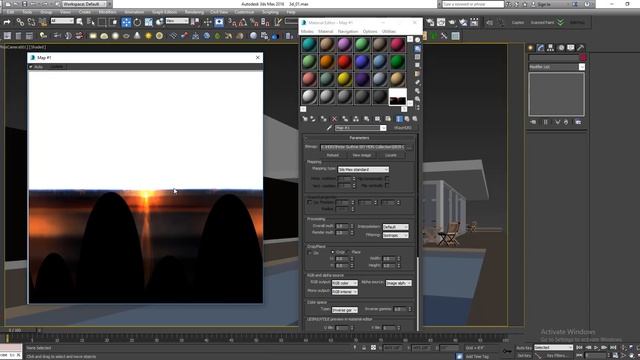Image resolution: width=640 pixels, height=360 pixels.
Task: Click the Unlink Selection icon
Action: click(x=31, y=22)
